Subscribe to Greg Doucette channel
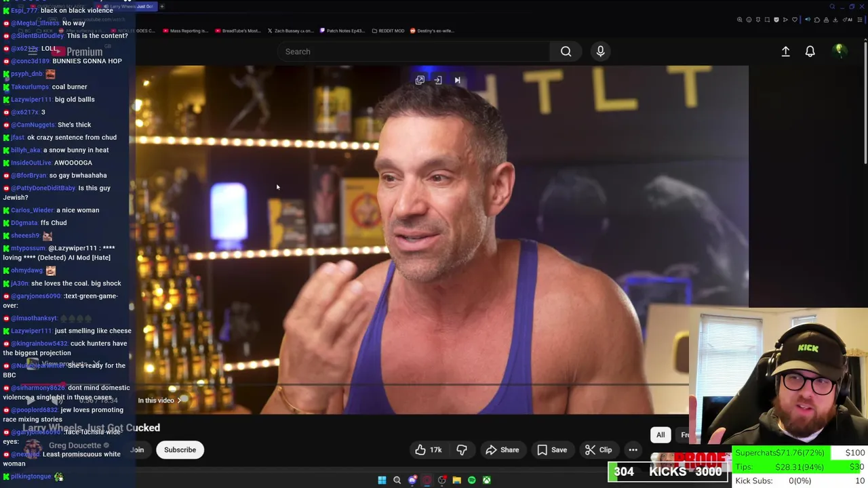Viewport: 868px width, 488px height. [x=180, y=450]
